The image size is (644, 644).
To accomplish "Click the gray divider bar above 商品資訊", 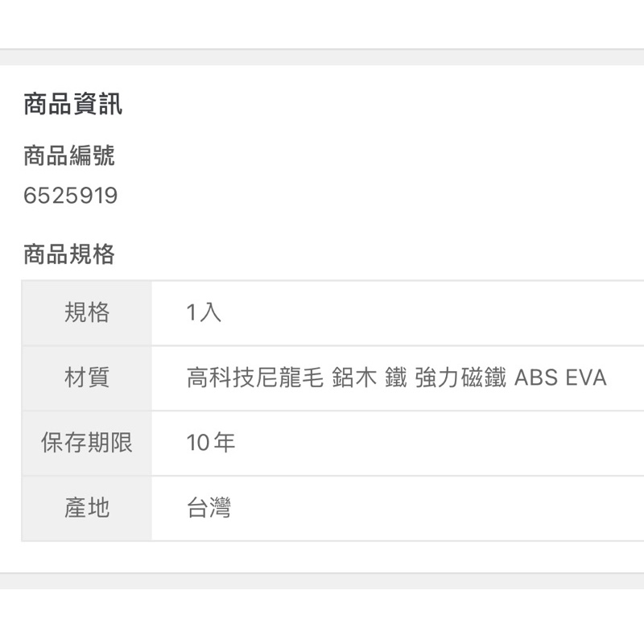I will [322, 57].
